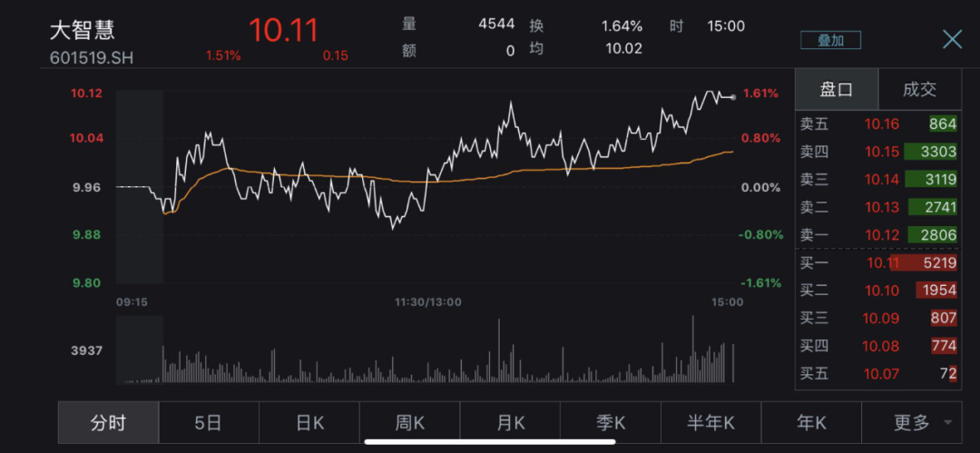
Task: Click the 1.61% right axis label
Action: coord(760,94)
